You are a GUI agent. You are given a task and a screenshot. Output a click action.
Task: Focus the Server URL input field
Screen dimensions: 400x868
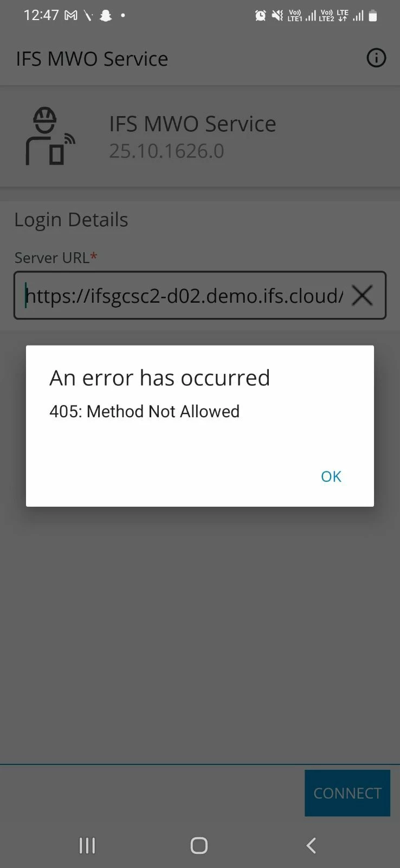200,296
